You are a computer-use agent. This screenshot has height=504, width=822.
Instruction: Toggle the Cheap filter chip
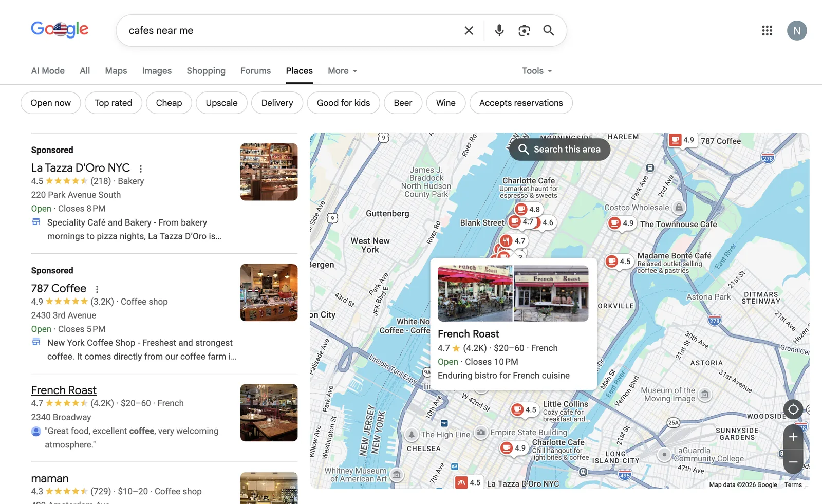click(x=169, y=103)
